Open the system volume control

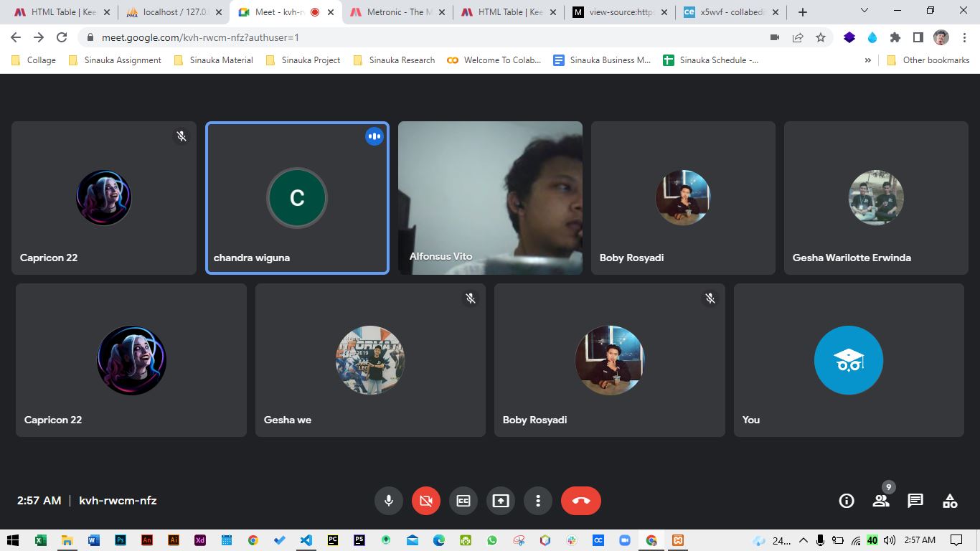[890, 540]
